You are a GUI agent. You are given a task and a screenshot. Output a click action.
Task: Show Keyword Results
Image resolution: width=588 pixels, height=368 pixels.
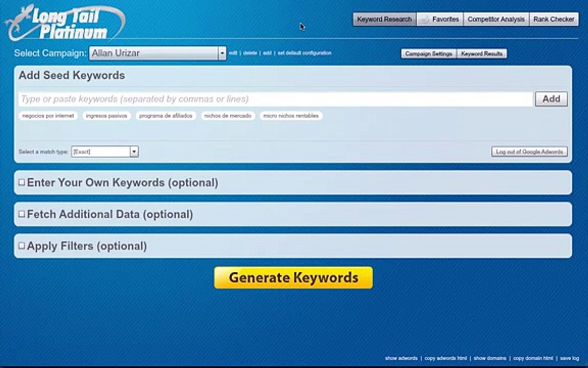[x=481, y=54]
